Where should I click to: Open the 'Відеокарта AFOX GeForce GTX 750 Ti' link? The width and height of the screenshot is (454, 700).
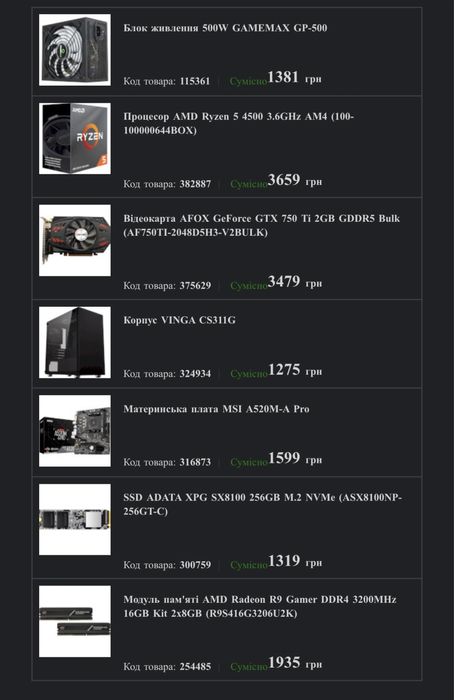262,225
